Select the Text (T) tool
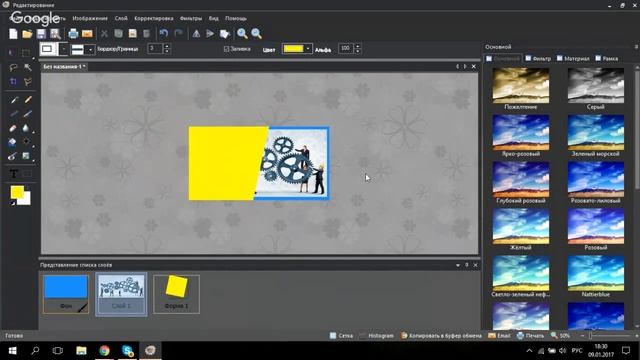 (x=13, y=174)
